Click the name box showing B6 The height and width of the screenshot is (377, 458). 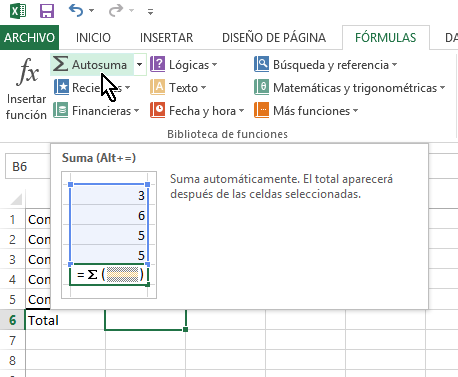[28, 166]
